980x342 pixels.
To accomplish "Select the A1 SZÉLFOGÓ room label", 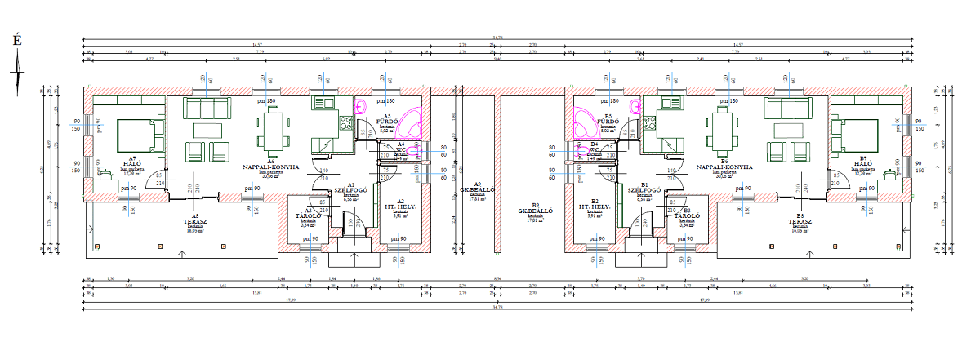I will coord(350,190).
